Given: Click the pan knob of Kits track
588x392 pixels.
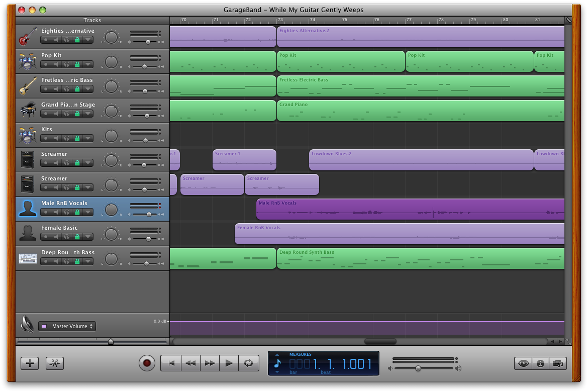Looking at the screenshot, I should 111,136.
